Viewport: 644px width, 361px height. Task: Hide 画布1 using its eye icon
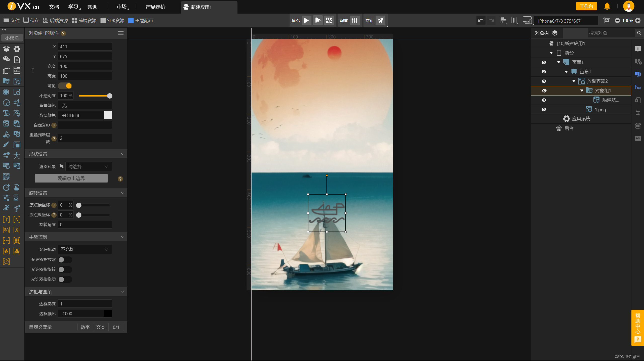(x=544, y=72)
